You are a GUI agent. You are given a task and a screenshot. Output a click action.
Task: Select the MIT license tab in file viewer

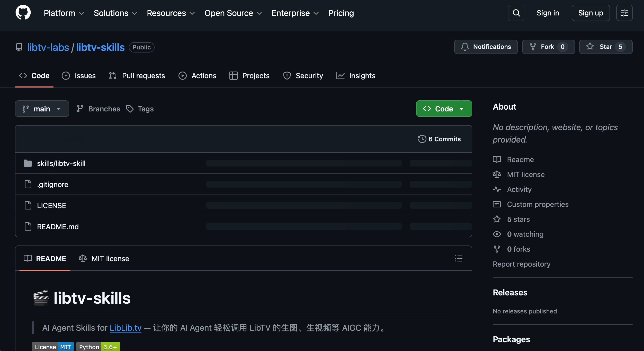tap(104, 258)
